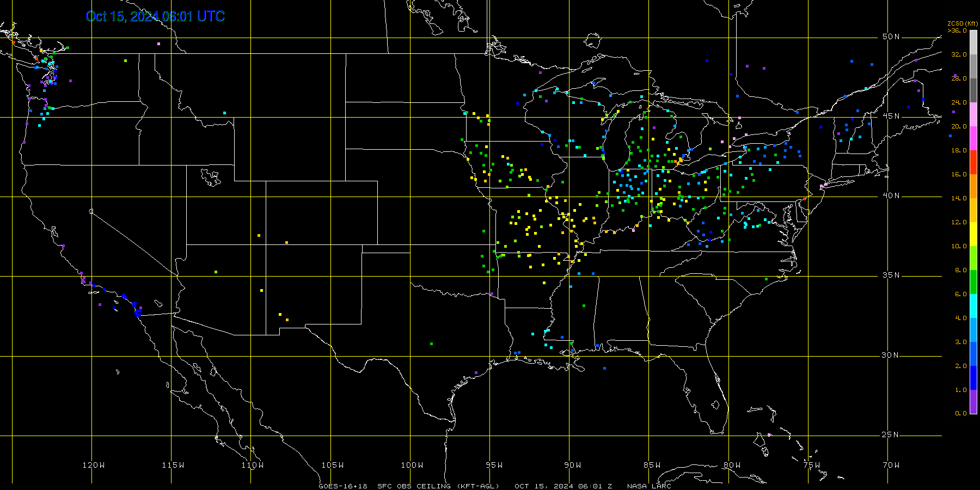Click the '3.0' legend label
This screenshot has height=490, width=980.
click(961, 342)
